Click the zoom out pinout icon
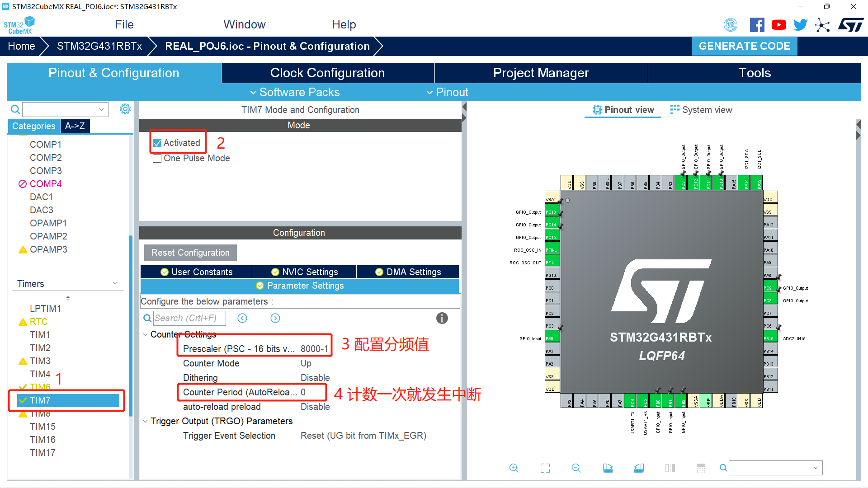This screenshot has height=488, width=868. pos(576,468)
